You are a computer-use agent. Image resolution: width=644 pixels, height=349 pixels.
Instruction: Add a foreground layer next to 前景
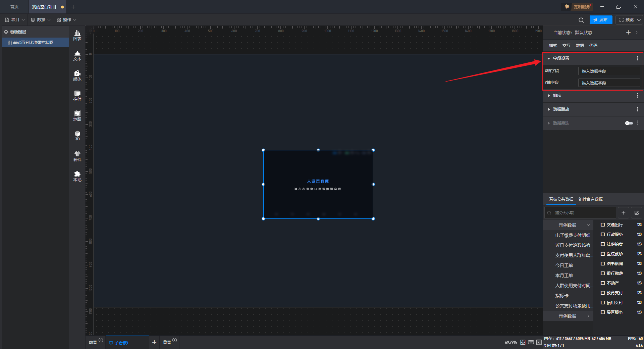tap(101, 340)
